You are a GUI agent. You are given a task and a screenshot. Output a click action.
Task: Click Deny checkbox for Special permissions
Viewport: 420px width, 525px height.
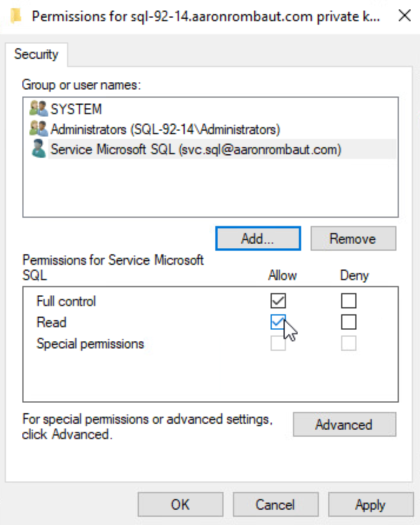pyautogui.click(x=349, y=343)
